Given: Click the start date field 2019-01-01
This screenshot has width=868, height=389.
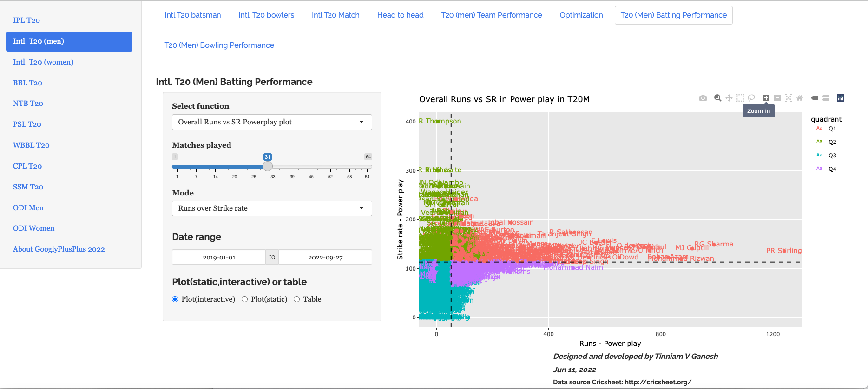Looking at the screenshot, I should pos(219,257).
